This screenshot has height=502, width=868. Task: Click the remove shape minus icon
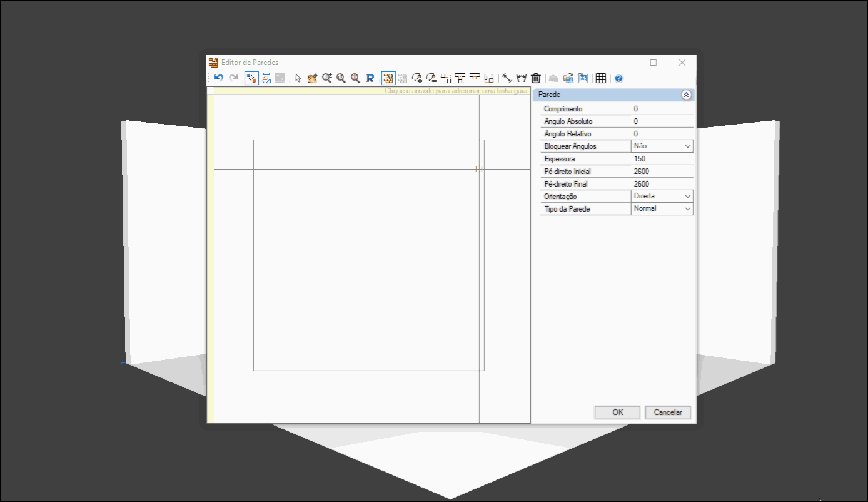pyautogui.click(x=431, y=78)
